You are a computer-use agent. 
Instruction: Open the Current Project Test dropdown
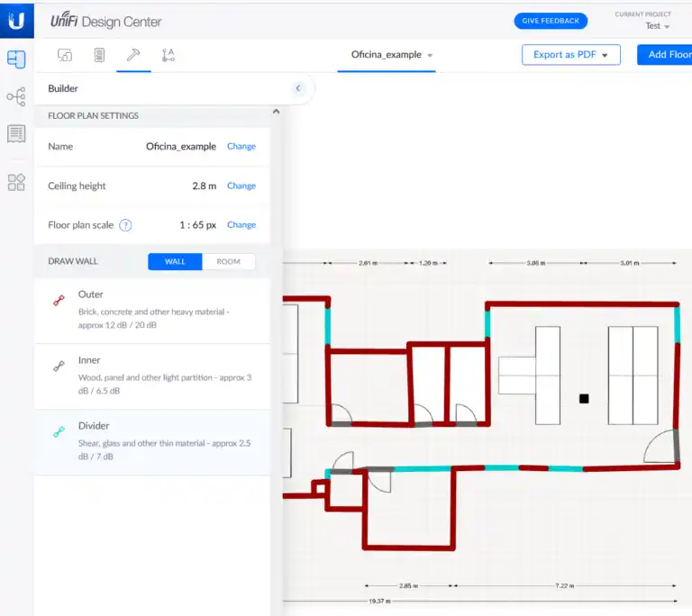point(658,26)
